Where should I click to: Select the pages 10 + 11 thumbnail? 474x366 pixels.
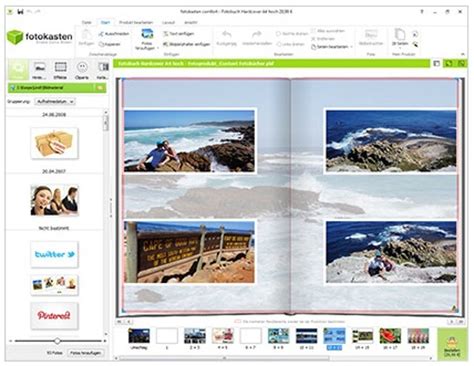[306, 336]
